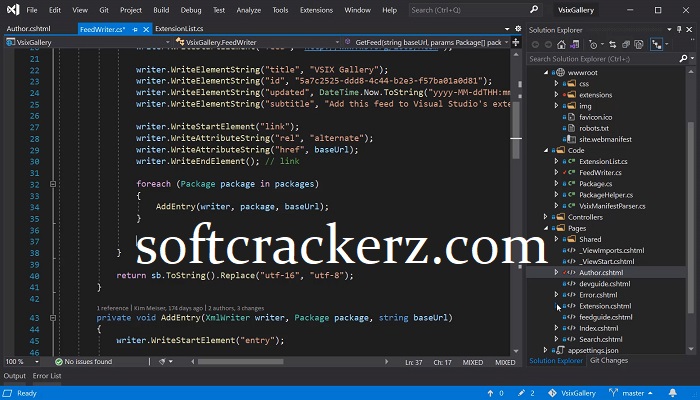Expand the Controllers folder
700x400 pixels.
point(546,217)
